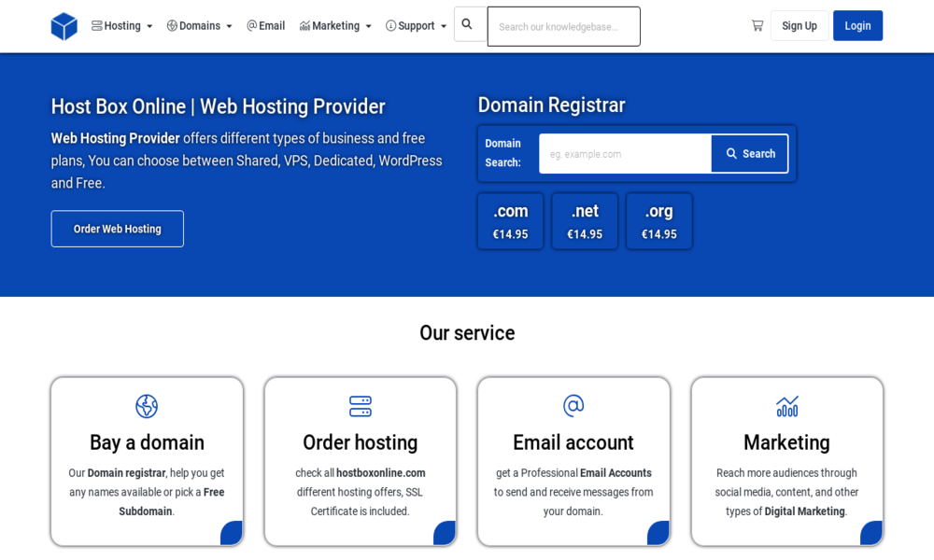Click the server icon above Order hosting
The width and height of the screenshot is (934, 560).
[361, 406]
